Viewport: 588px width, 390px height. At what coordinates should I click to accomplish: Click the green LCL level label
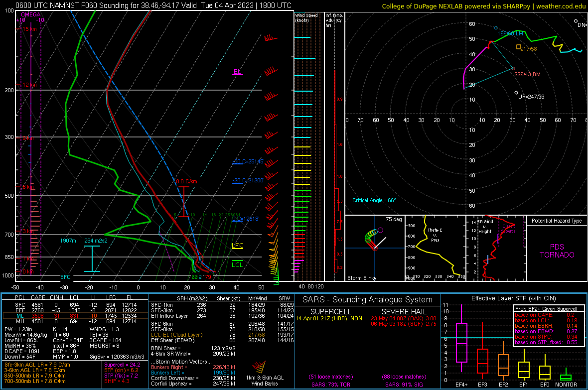[x=238, y=264]
